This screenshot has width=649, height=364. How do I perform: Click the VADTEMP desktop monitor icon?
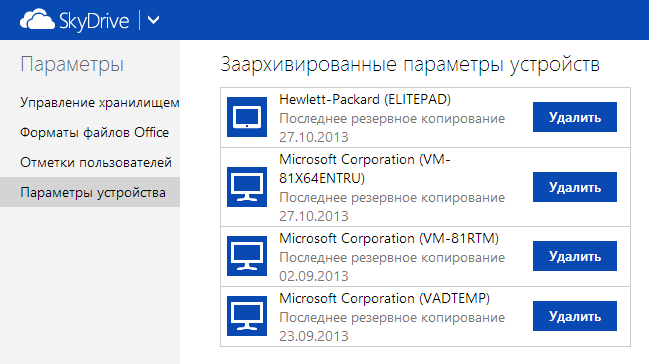tap(247, 316)
